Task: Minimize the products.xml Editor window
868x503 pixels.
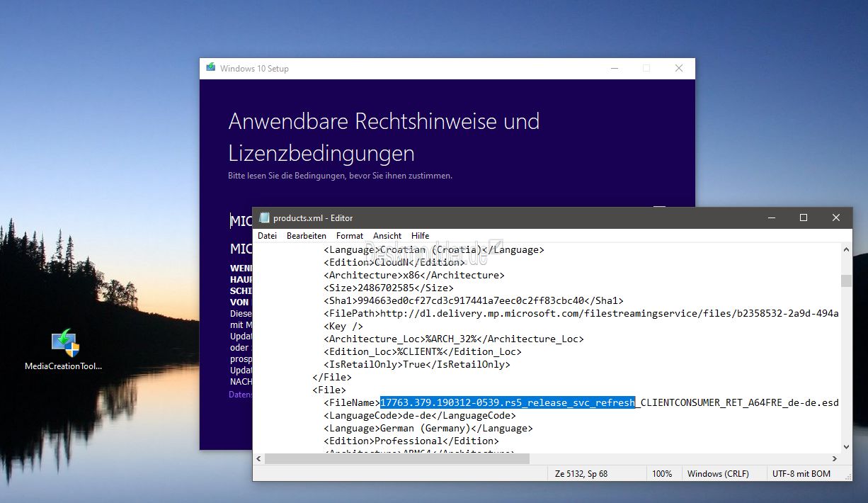Action: 770,218
